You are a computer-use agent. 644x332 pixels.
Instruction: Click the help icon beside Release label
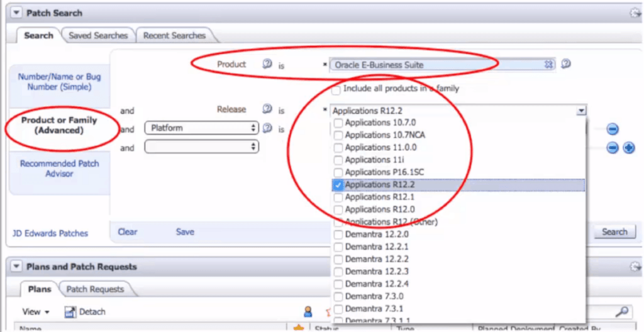[267, 109]
